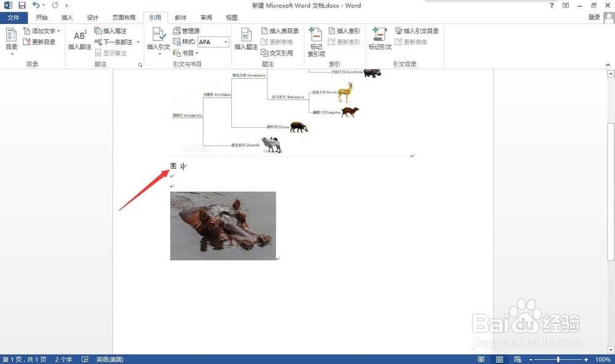Insert Table of Figures (插入表目录)

(280, 31)
